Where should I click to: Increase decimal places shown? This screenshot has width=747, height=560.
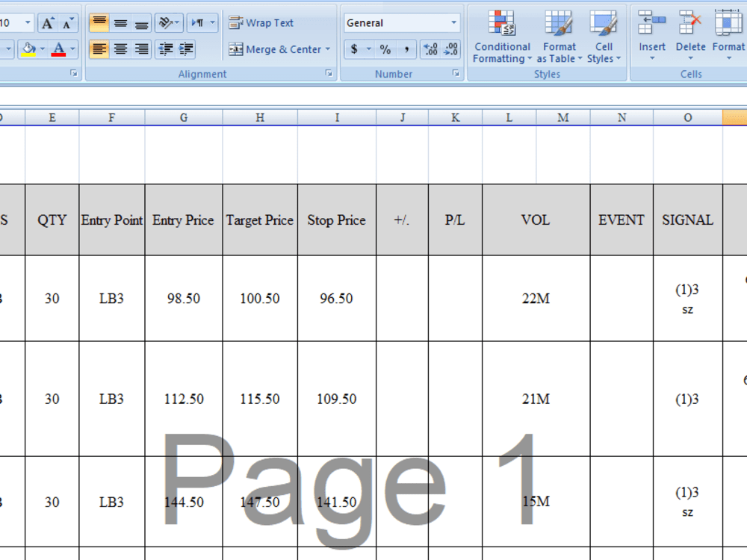click(431, 49)
